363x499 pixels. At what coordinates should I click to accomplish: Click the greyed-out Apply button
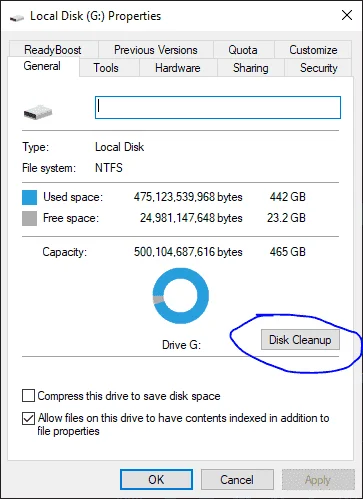click(318, 480)
